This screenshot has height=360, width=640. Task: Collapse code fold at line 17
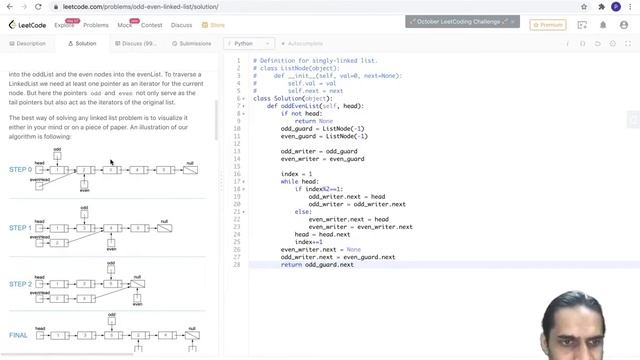[x=244, y=182]
